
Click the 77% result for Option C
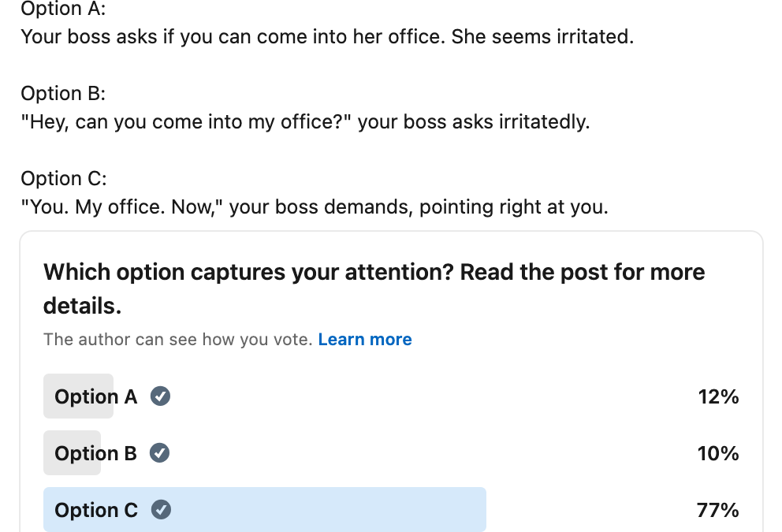718,511
